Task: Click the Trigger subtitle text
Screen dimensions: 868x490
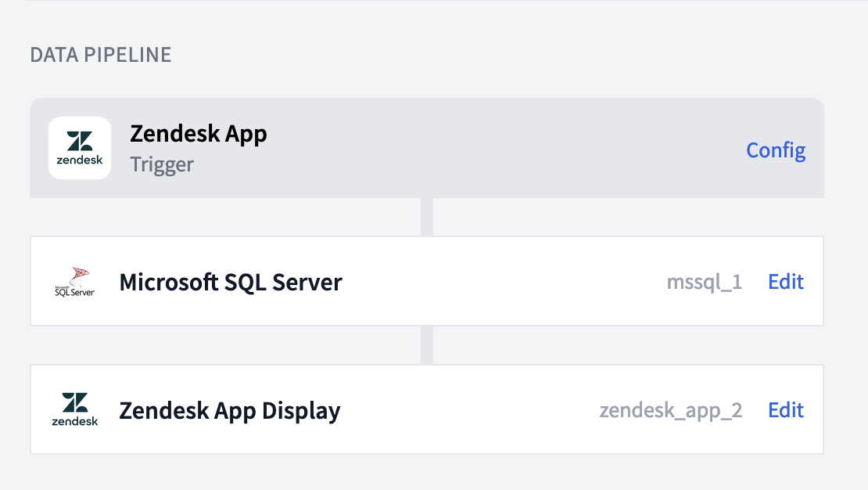Action: point(161,164)
